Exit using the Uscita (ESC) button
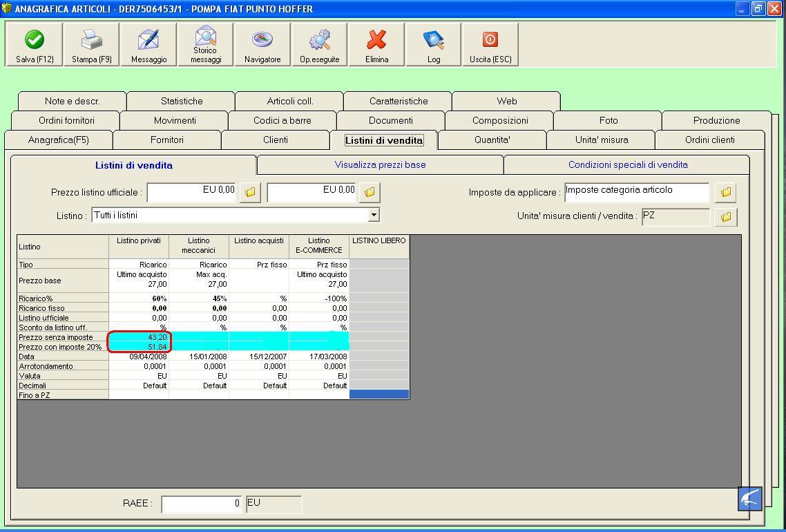This screenshot has width=786, height=532. (490, 45)
